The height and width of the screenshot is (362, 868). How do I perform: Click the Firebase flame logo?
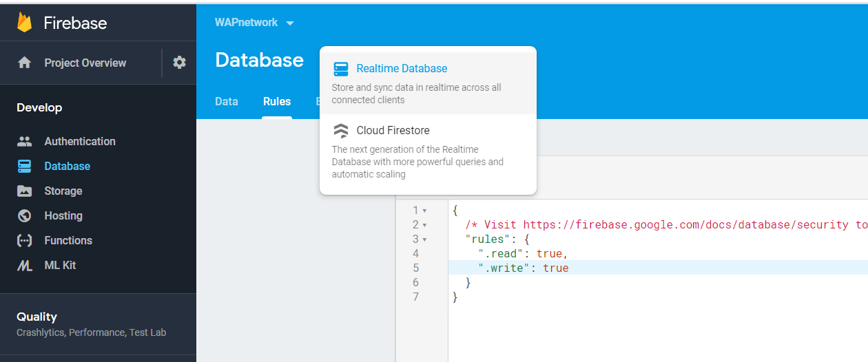pos(25,23)
